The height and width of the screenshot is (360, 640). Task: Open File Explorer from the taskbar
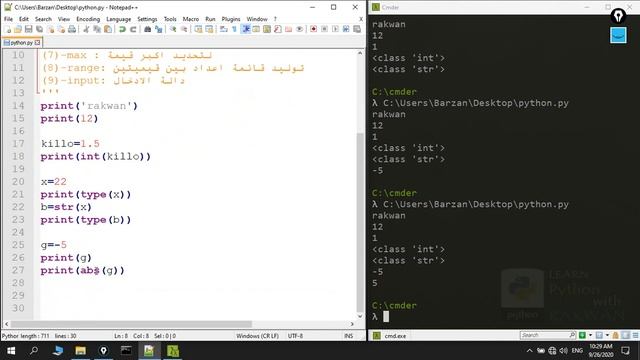(80, 351)
